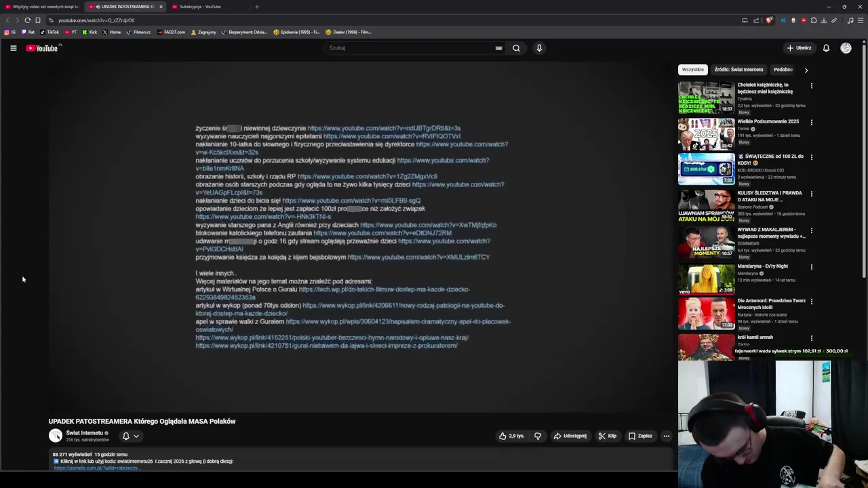The image size is (868, 488).
Task: Open channel name Świat Internetu
Action: coord(84,433)
